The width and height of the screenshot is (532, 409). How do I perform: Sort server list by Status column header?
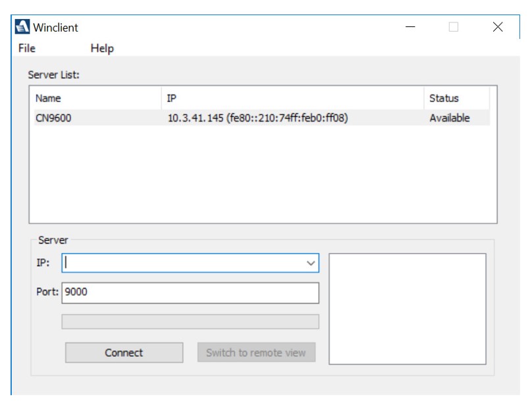tap(457, 98)
